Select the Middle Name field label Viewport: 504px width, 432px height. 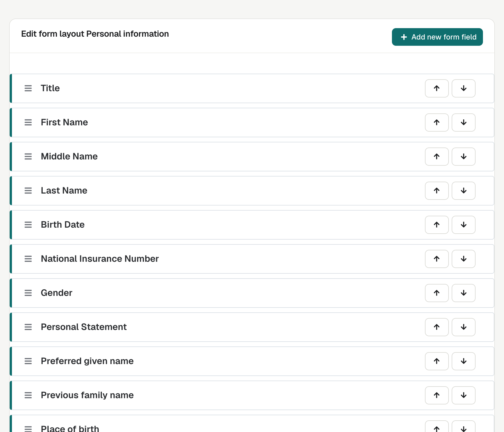69,156
